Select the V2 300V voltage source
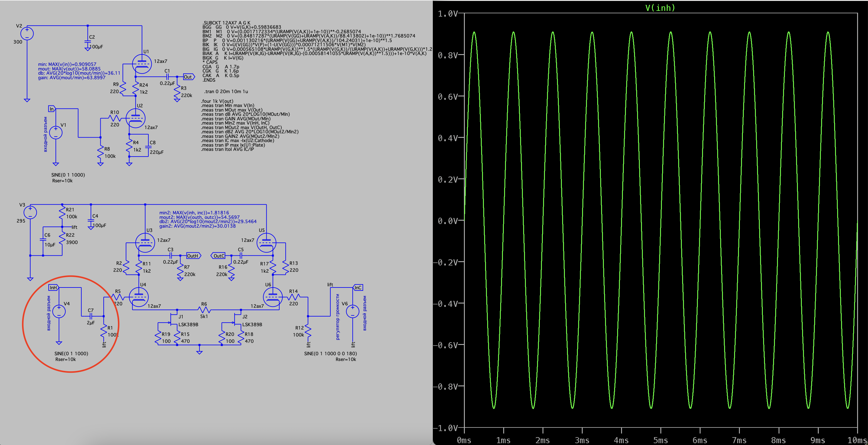 [x=27, y=34]
